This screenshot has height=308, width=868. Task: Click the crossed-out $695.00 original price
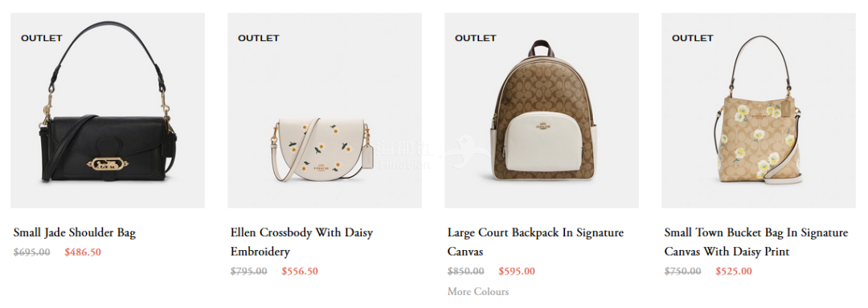31,253
